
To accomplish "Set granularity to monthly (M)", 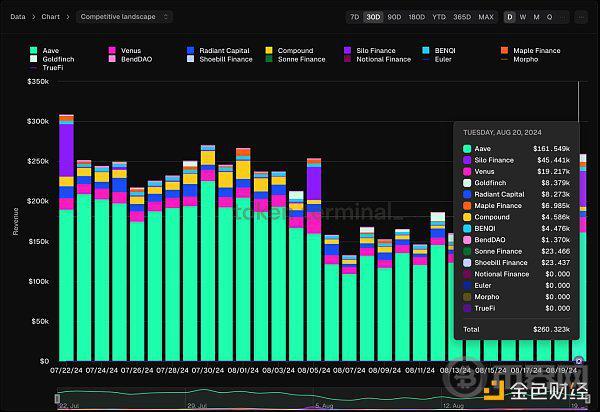I will (x=536, y=17).
